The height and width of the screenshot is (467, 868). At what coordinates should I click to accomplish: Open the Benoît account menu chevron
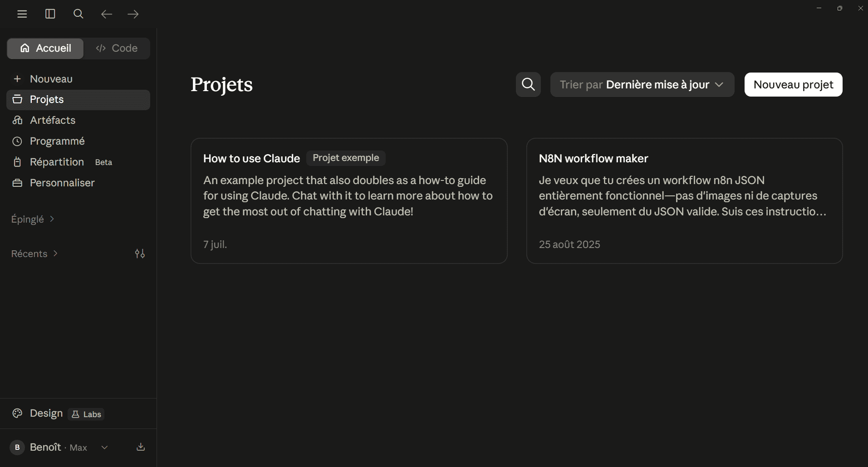coord(104,448)
